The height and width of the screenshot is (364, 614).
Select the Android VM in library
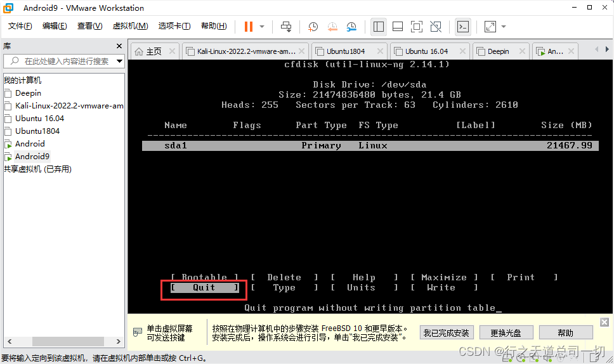tap(30, 144)
